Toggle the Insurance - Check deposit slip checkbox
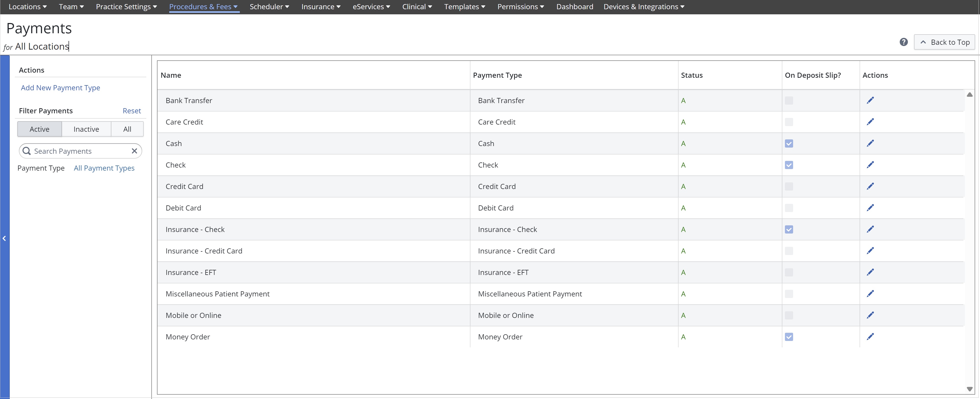The height and width of the screenshot is (399, 980). coord(789,230)
